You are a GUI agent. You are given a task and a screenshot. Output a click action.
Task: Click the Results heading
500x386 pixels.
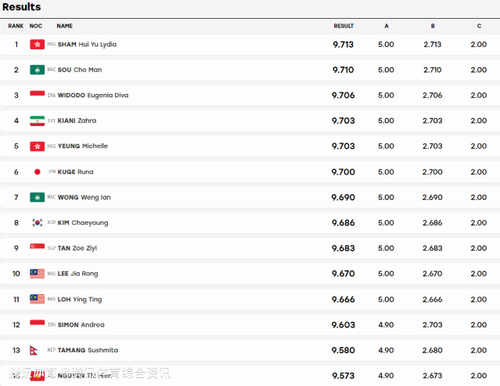click(x=22, y=7)
